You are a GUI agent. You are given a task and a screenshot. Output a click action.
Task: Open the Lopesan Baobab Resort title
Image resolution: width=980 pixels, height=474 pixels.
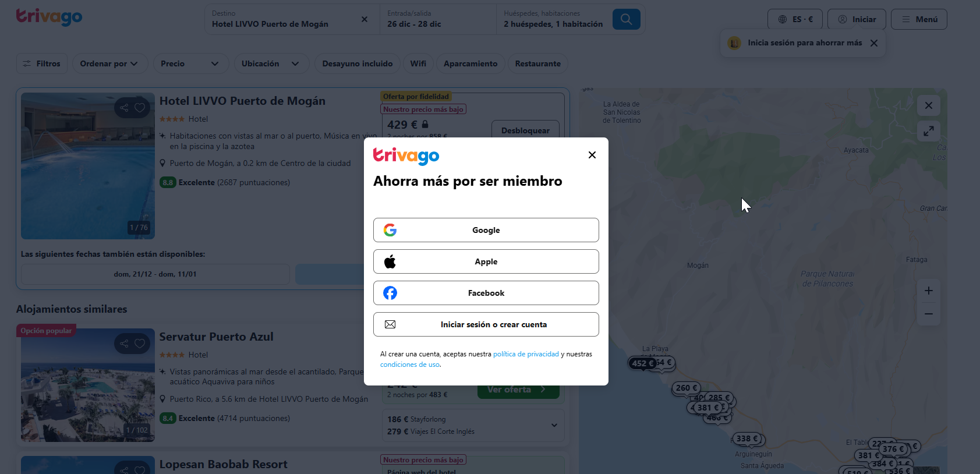coord(224,464)
